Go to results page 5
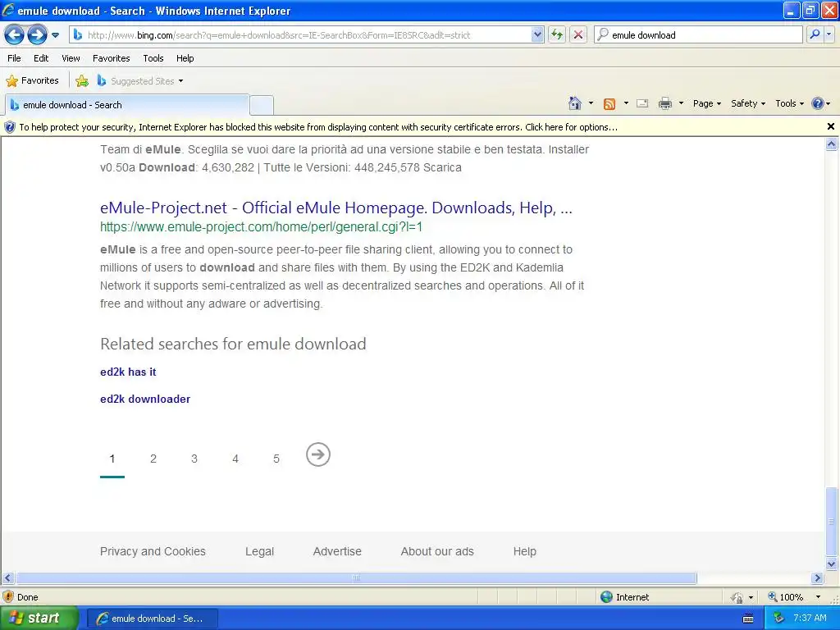The image size is (840, 630). pyautogui.click(x=276, y=459)
